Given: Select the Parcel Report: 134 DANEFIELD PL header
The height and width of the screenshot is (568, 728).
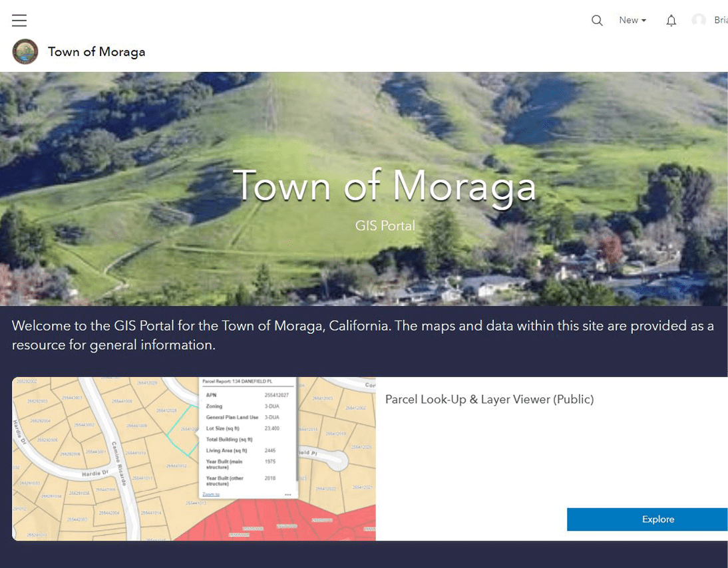Looking at the screenshot, I should (x=238, y=381).
